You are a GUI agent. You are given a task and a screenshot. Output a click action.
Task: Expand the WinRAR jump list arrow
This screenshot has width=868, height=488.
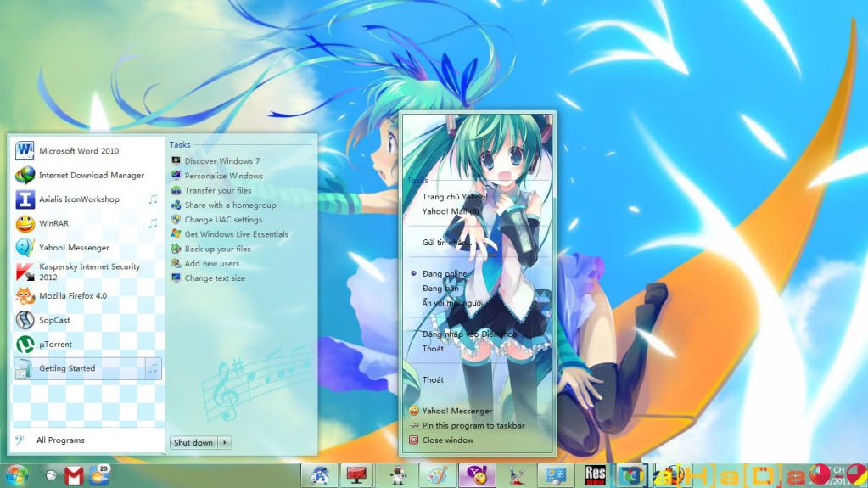click(154, 223)
